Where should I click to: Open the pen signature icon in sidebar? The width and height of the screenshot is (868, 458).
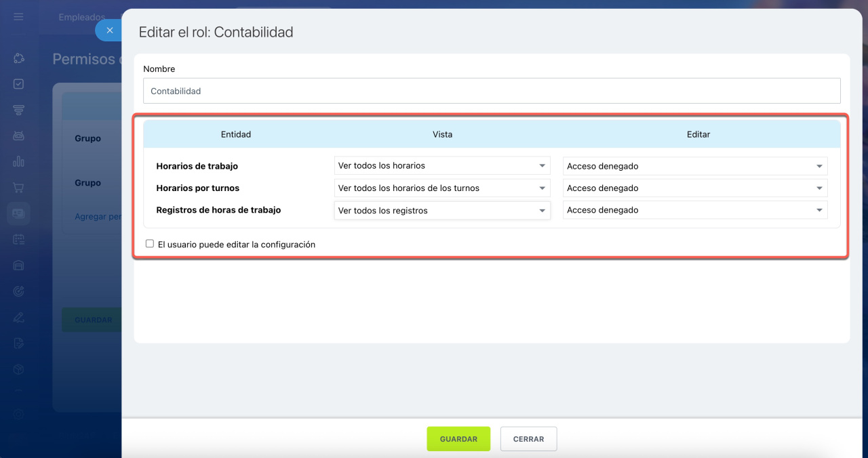click(x=18, y=317)
